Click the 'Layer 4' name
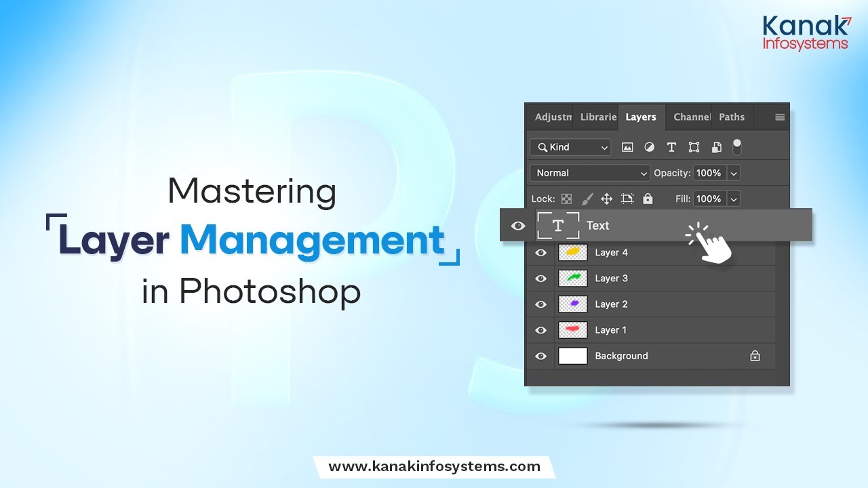 pyautogui.click(x=611, y=253)
